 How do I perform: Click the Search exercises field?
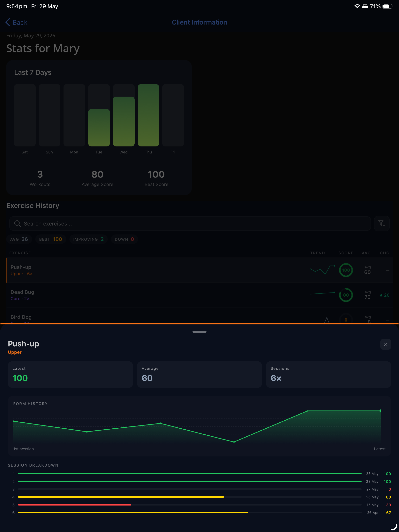(x=190, y=223)
